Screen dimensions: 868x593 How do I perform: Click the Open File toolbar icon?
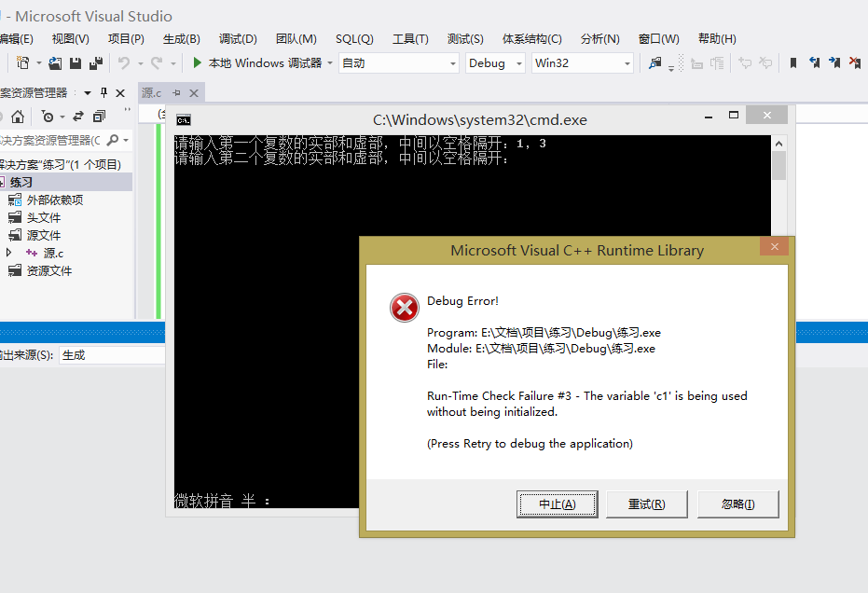coord(55,63)
